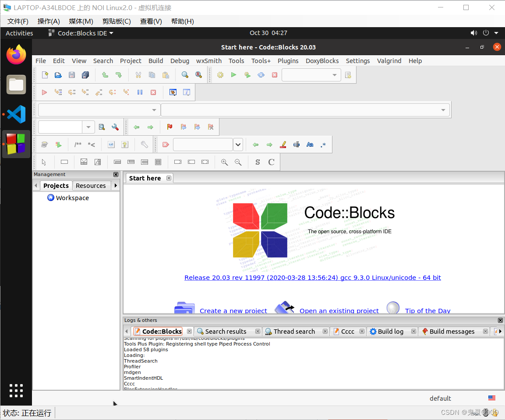505x420 pixels.
Task: Toggle the Match case Aa icon
Action: click(x=310, y=145)
